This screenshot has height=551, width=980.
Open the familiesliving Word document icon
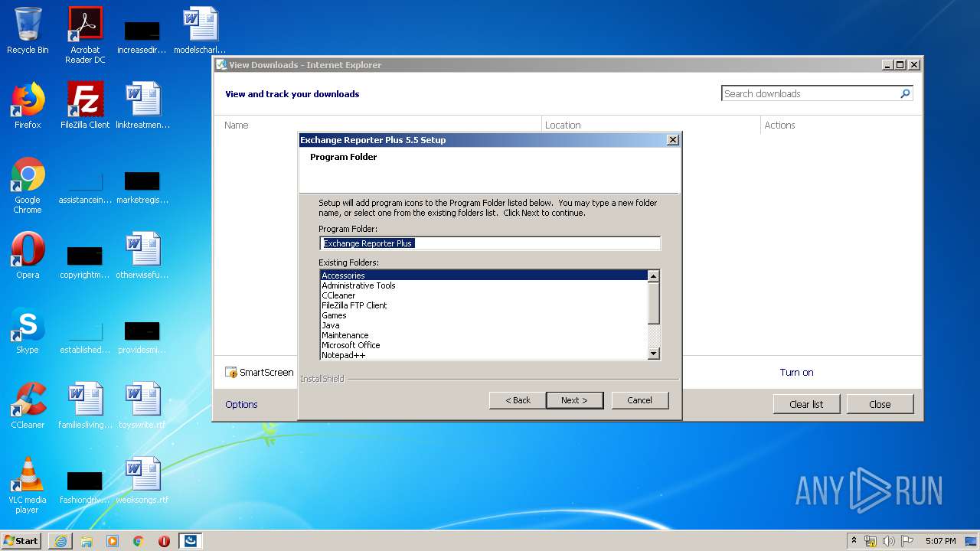[x=85, y=406]
